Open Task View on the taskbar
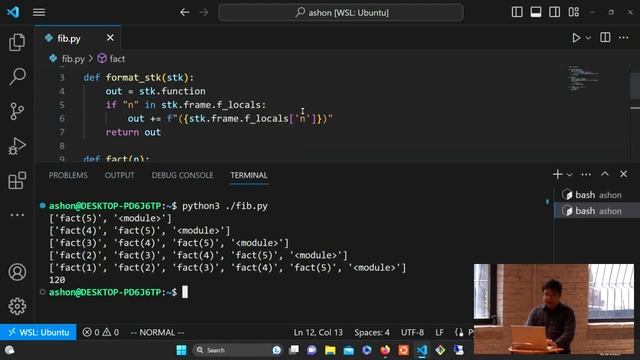Image resolution: width=640 pixels, height=360 pixels. 293,350
